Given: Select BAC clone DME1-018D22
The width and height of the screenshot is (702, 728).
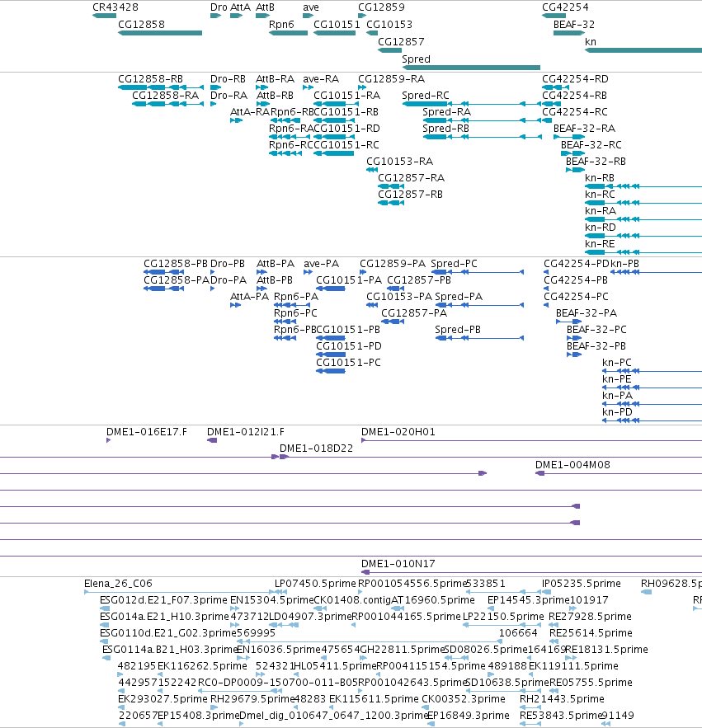Looking at the screenshot, I should coord(317,449).
